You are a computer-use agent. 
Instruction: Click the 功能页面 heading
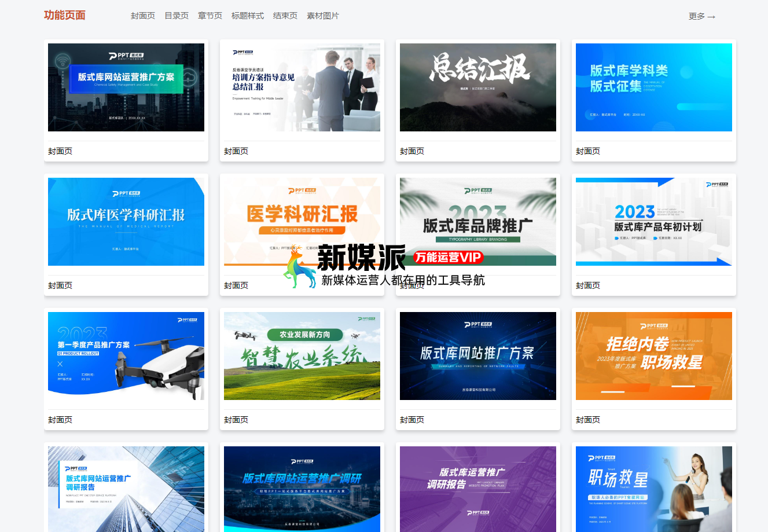[x=65, y=15]
